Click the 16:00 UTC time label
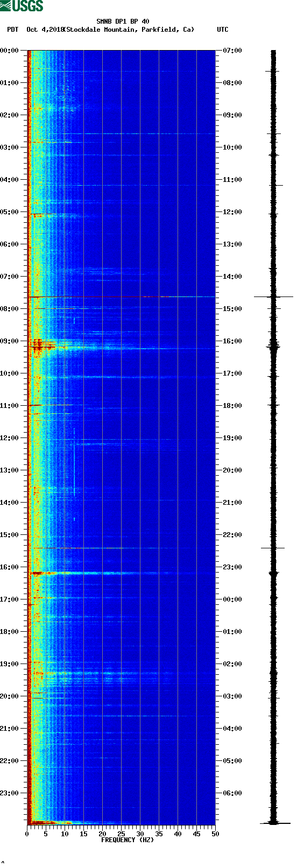Screen dimensions: 297x868 (x=232, y=341)
